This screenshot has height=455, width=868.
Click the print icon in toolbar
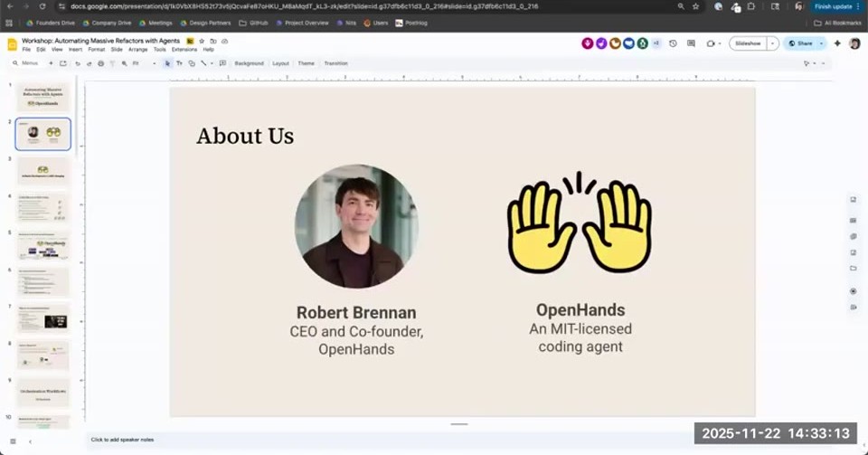(x=100, y=63)
